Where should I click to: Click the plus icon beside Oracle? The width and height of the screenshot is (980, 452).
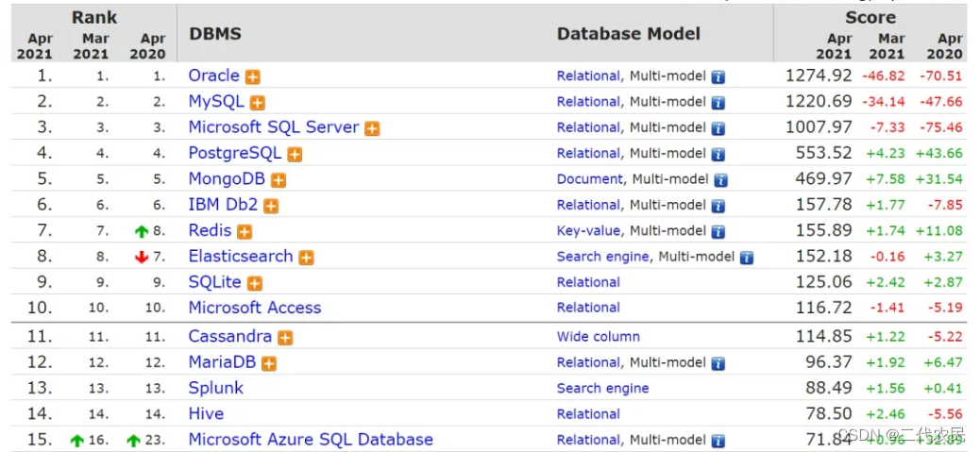coord(252,76)
